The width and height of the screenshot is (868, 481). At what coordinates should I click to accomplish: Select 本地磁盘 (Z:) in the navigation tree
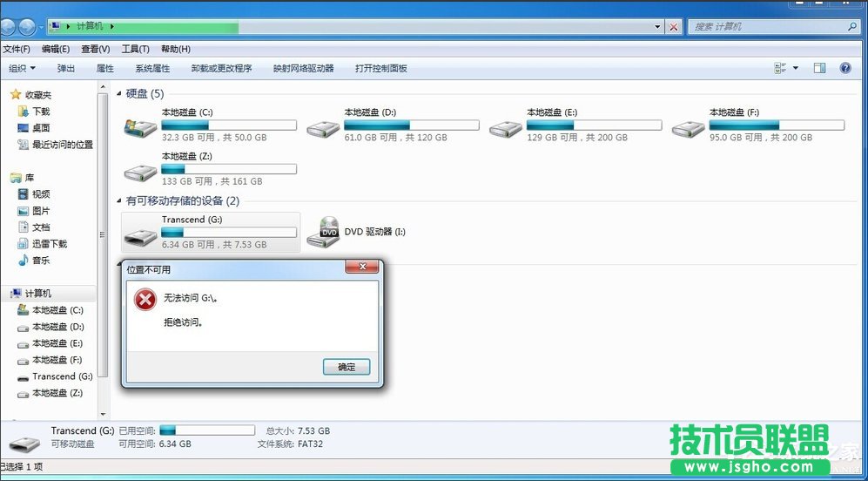click(x=57, y=393)
